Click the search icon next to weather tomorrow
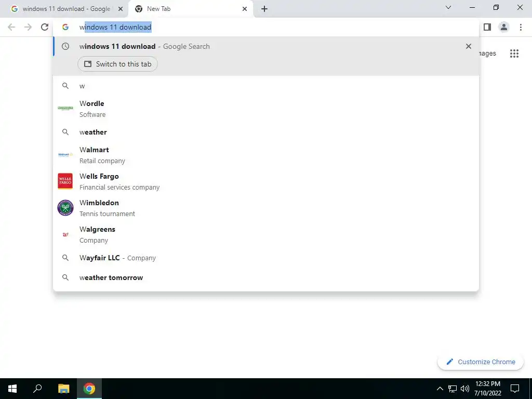This screenshot has height=399, width=532. tap(65, 277)
